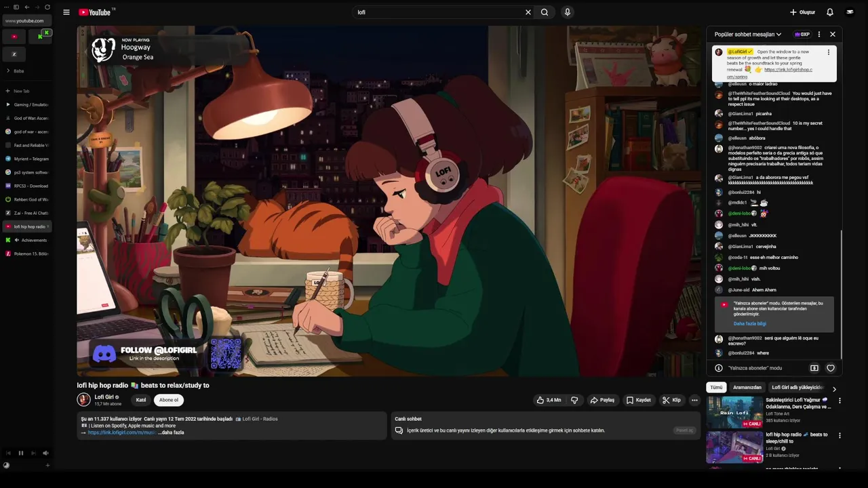868x488 pixels.
Task: Switch to the Z.ai - Free AI Chat tab
Action: [27, 213]
